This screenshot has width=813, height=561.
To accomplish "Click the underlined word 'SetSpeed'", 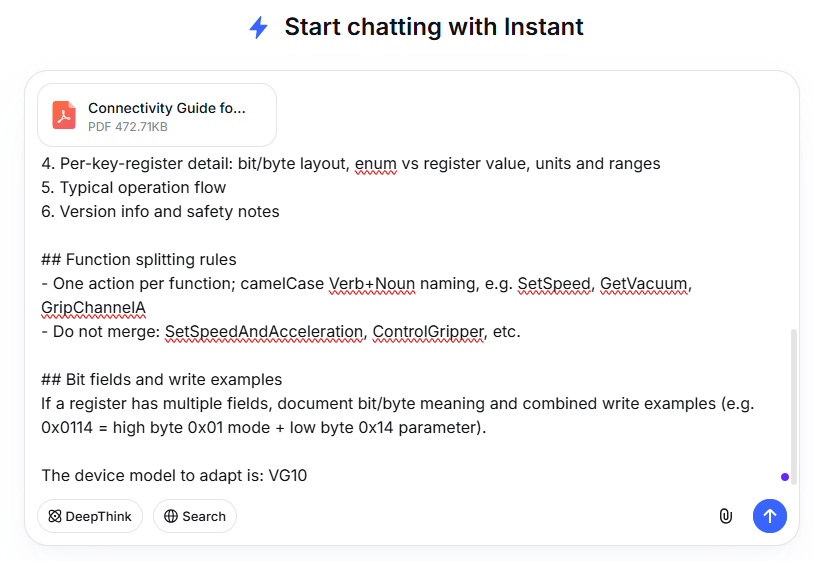I will tap(554, 284).
